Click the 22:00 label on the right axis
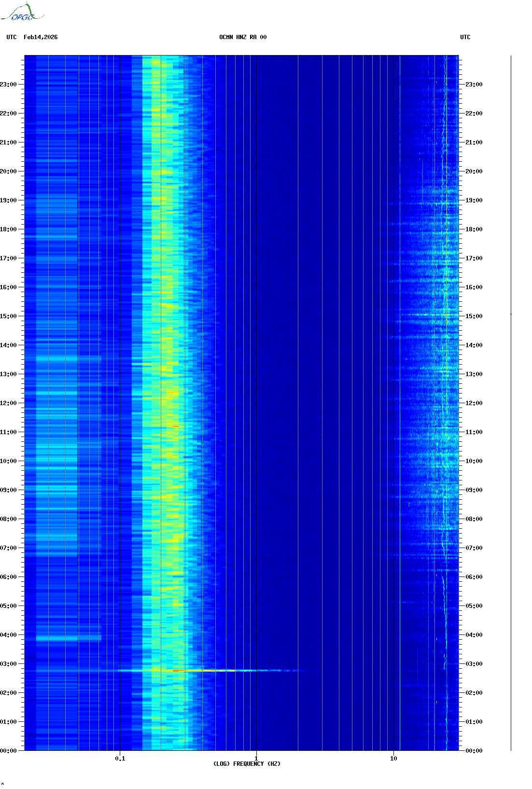This screenshot has width=532, height=789. pyautogui.click(x=474, y=113)
